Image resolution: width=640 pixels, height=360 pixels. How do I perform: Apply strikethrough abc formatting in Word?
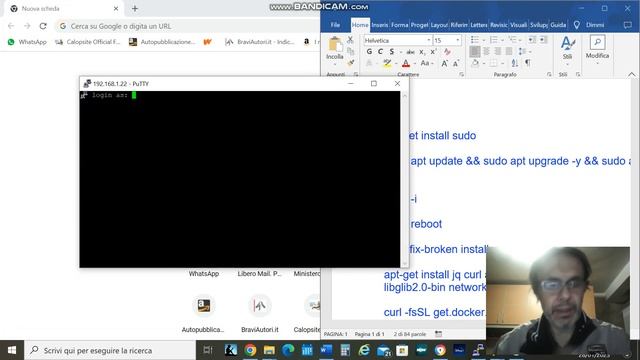[410, 52]
